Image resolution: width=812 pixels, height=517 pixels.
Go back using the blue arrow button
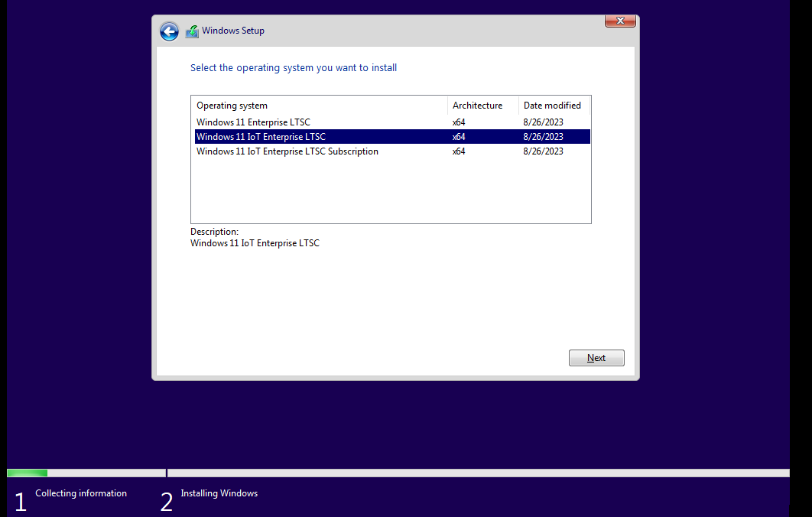(169, 31)
